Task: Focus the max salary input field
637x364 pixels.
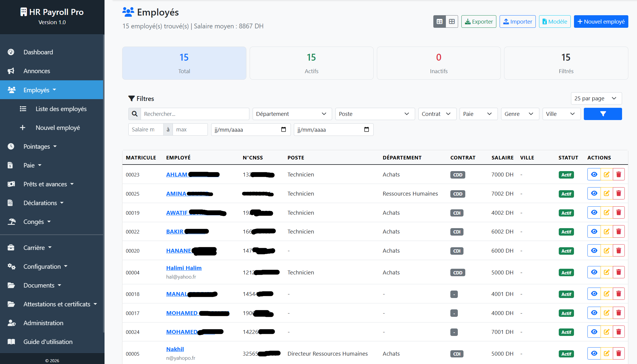Action: [190, 129]
